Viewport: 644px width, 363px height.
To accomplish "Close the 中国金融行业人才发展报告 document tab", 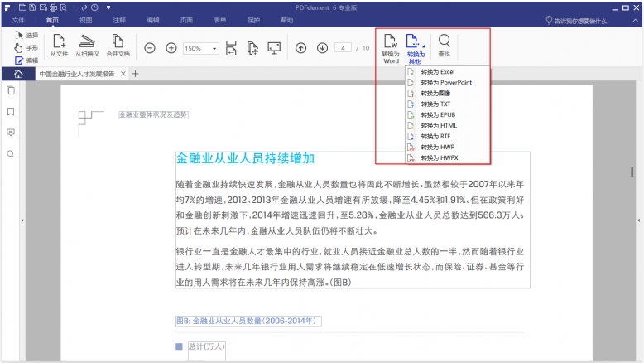I will tap(123, 74).
